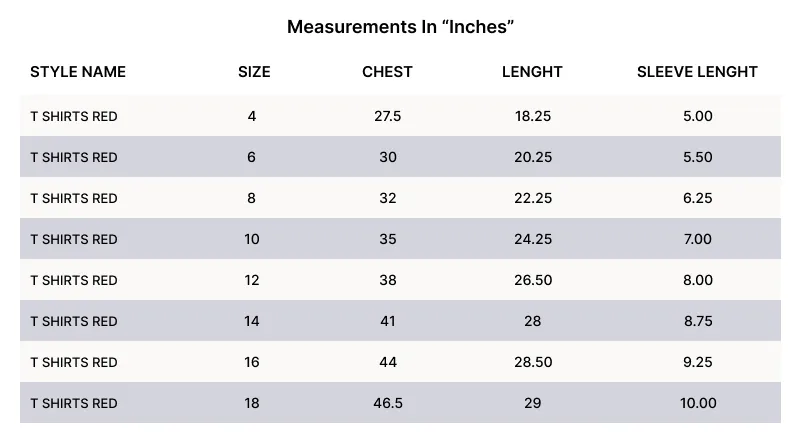The image size is (801, 445).
Task: Click the LENGHT column header
Action: (x=532, y=72)
